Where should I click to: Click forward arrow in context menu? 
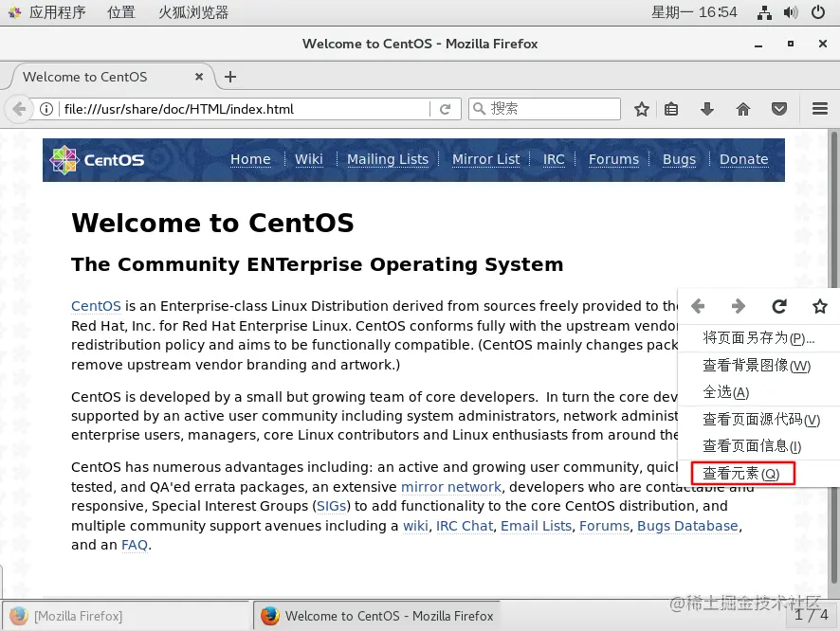tap(739, 306)
